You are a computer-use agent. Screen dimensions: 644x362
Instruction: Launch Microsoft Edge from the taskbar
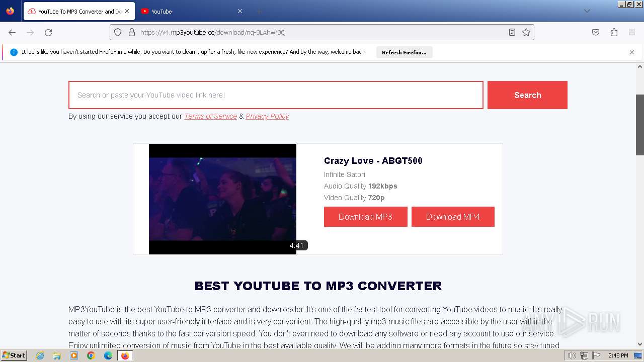pyautogui.click(x=108, y=355)
